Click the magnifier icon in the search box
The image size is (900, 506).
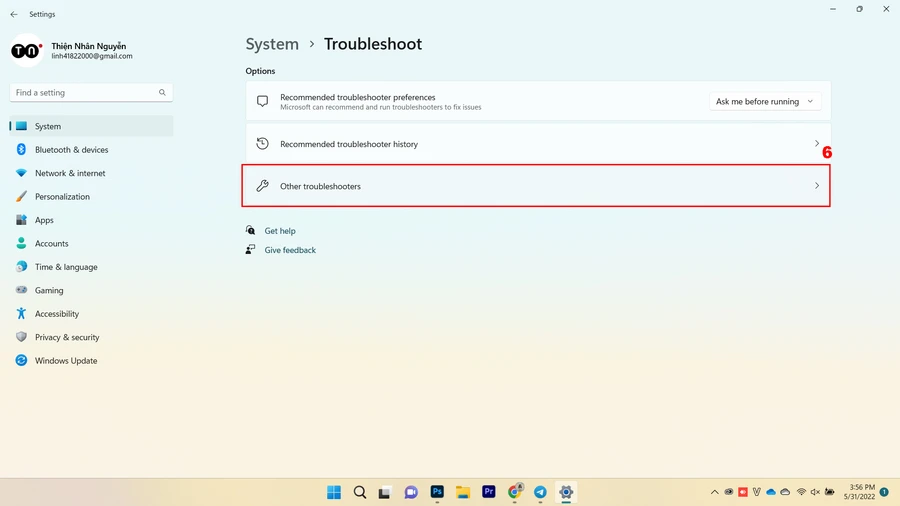pos(162,92)
